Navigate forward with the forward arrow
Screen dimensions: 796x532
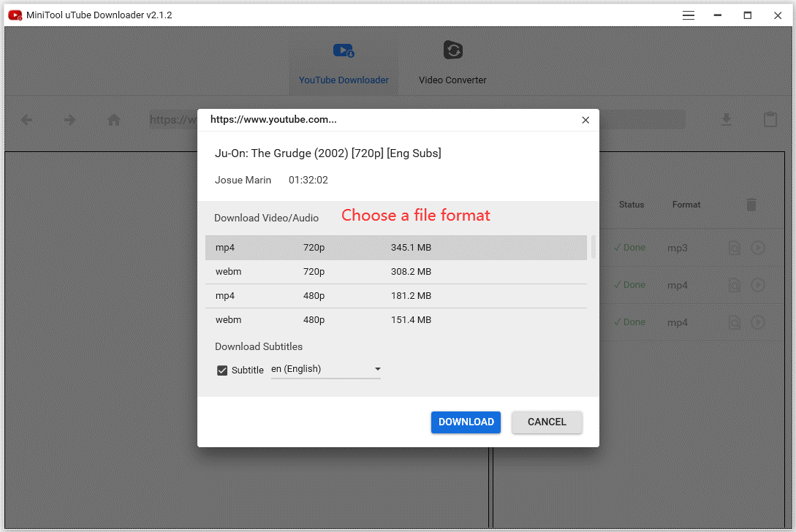(x=69, y=119)
